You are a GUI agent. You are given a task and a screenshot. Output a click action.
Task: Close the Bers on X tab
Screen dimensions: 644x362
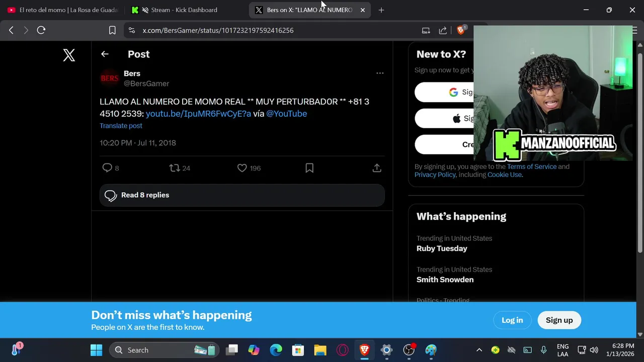tap(362, 10)
